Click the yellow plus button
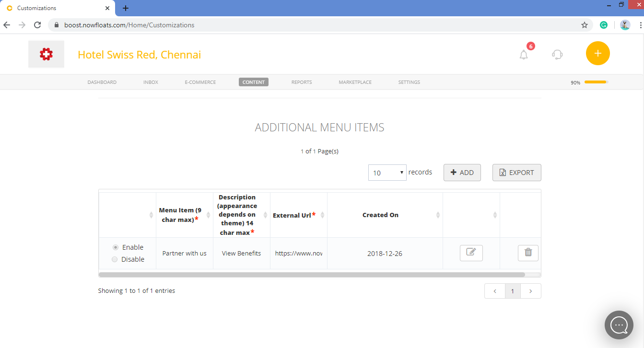This screenshot has height=348, width=644. 597,54
